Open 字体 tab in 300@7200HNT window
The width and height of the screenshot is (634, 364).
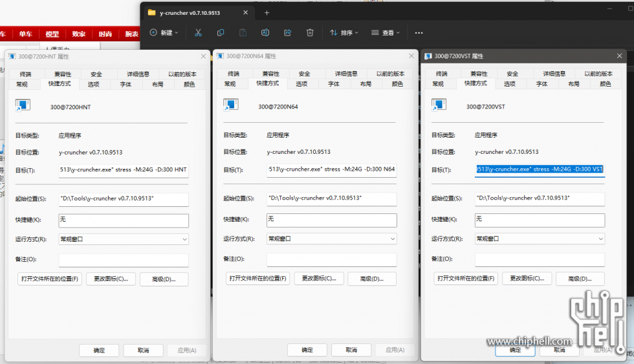[126, 84]
